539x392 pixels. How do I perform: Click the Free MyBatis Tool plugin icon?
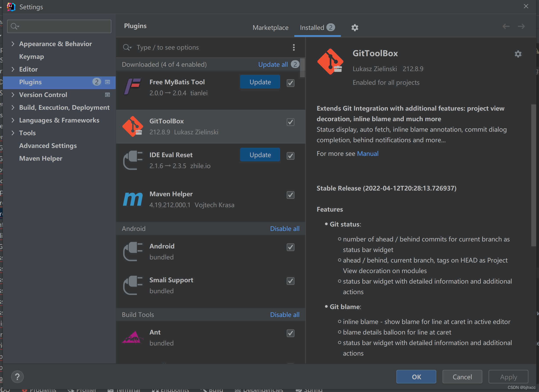[x=133, y=86]
